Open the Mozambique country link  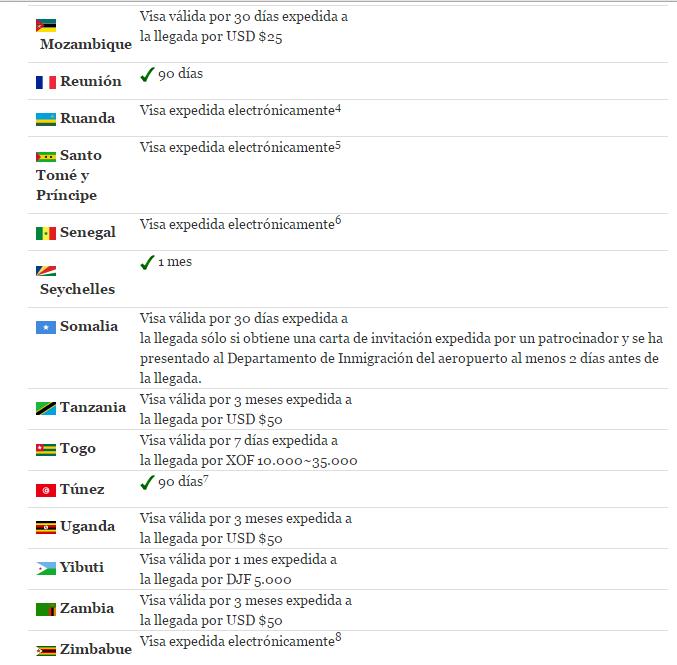click(85, 44)
